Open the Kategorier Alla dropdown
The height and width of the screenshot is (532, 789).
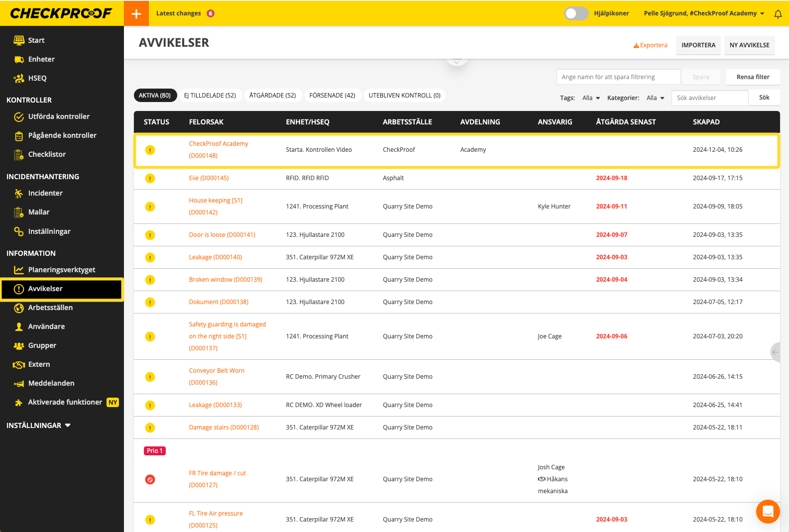coord(655,98)
